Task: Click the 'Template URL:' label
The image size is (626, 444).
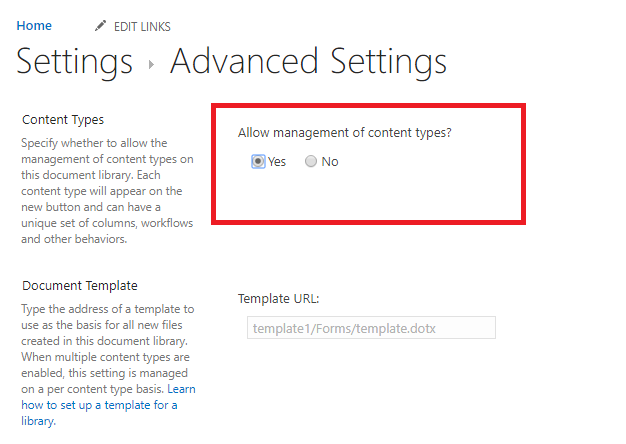Action: (x=279, y=299)
